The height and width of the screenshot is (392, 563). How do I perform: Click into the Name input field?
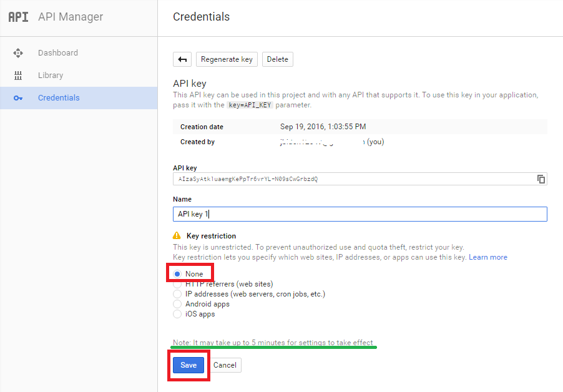pyautogui.click(x=360, y=214)
